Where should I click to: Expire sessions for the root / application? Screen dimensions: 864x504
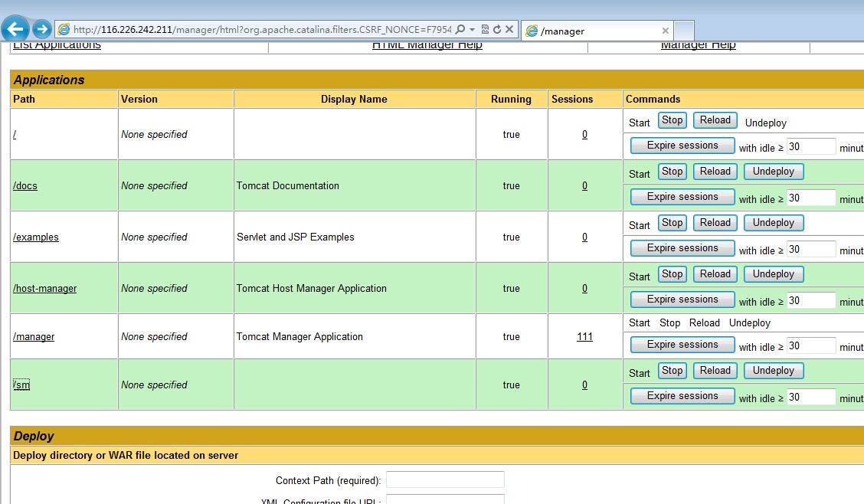pos(682,146)
